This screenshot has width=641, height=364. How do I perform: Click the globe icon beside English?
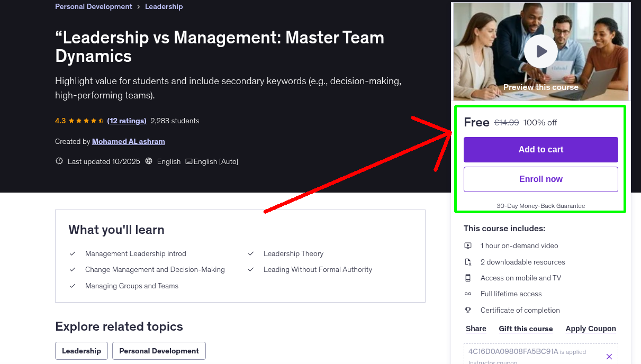[x=148, y=161]
